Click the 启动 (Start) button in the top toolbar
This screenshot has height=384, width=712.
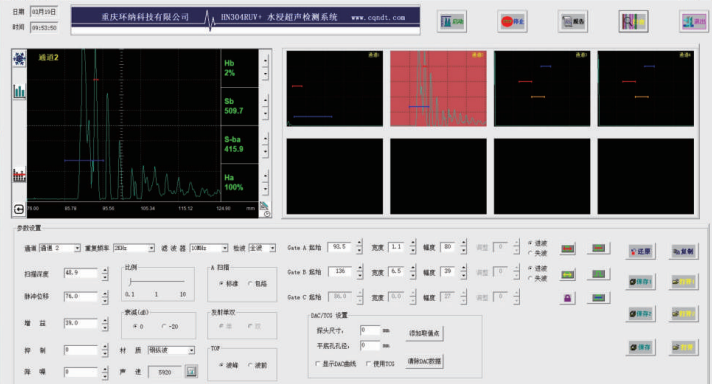[452, 21]
